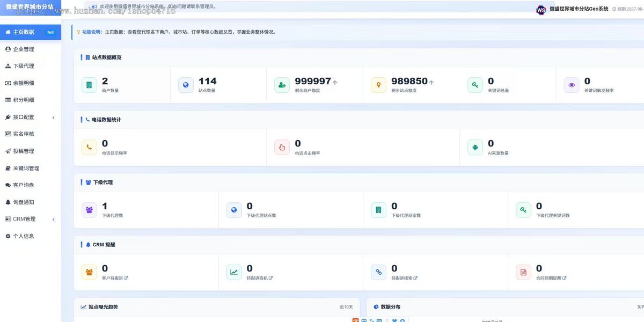Click the pie chart icon beside 数据分布
The image size is (644, 322).
tap(376, 307)
